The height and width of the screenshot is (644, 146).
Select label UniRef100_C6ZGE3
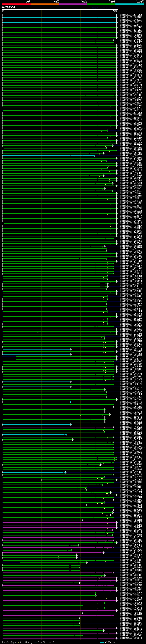131,480
